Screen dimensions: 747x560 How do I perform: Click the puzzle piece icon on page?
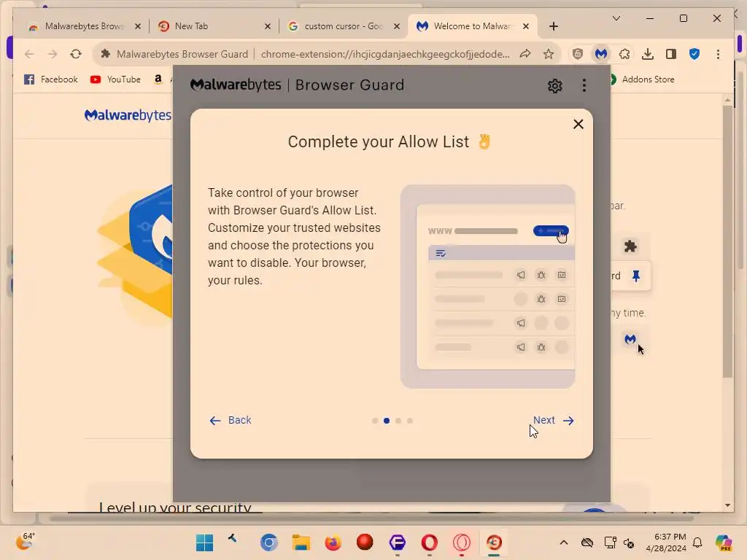630,246
